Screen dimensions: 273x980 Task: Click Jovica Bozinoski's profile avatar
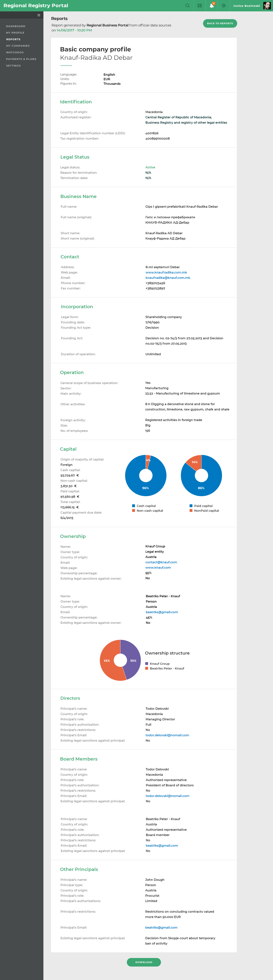click(267, 6)
